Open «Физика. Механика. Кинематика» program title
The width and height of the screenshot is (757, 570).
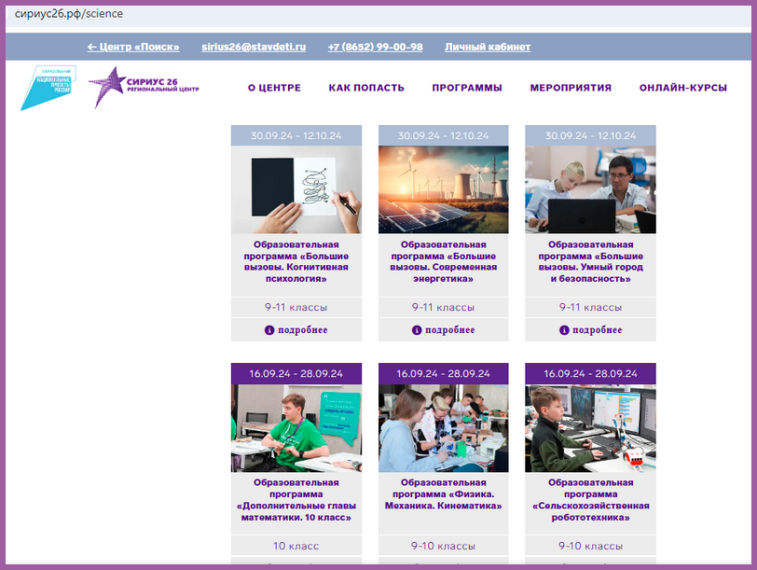click(443, 494)
